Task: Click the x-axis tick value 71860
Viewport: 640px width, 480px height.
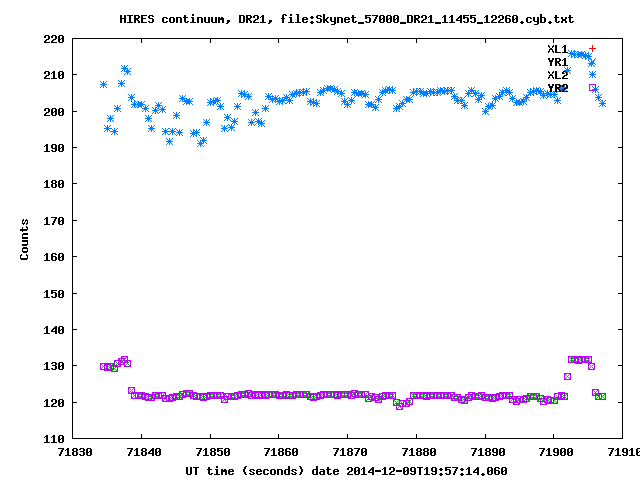Action: point(281,452)
